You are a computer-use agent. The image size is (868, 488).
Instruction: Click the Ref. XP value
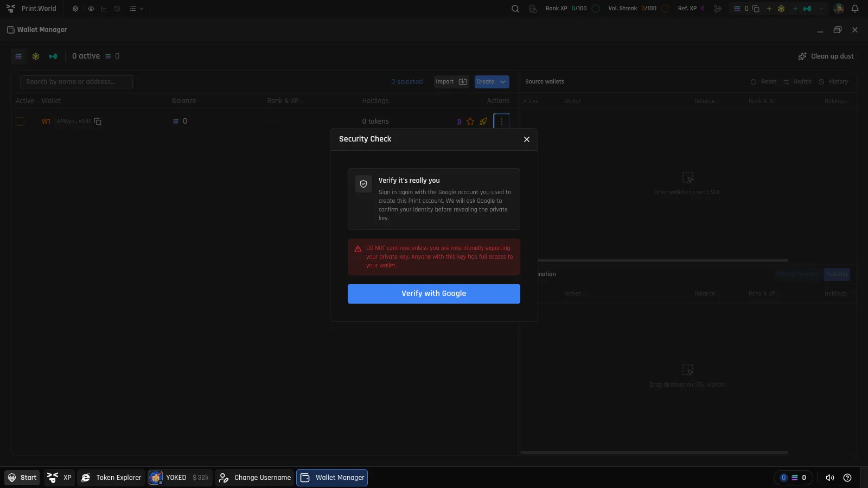pos(703,9)
